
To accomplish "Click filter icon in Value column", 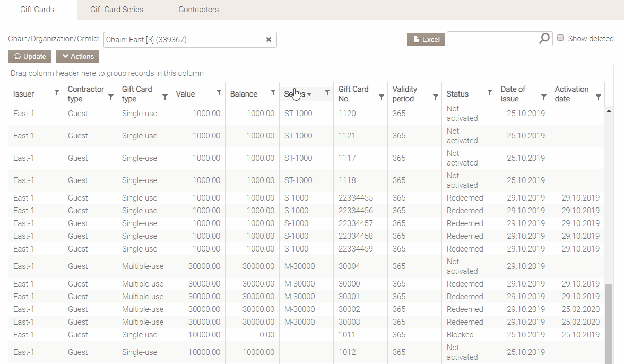I will pyautogui.click(x=219, y=92).
